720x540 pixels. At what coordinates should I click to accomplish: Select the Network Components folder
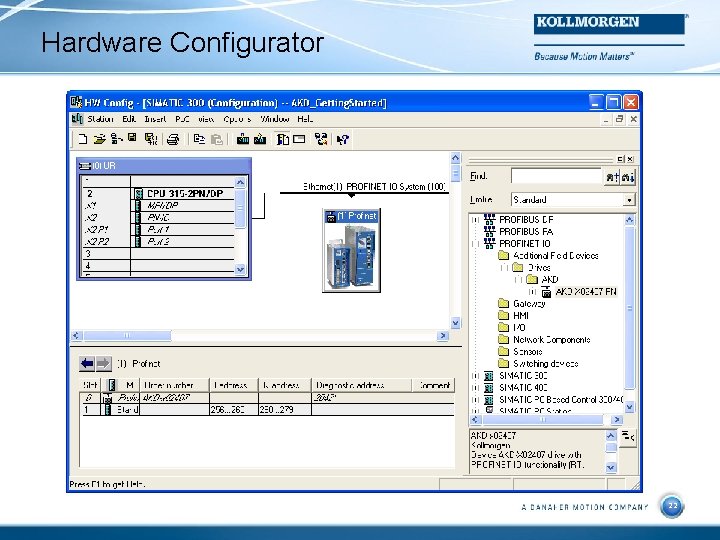[x=551, y=339]
